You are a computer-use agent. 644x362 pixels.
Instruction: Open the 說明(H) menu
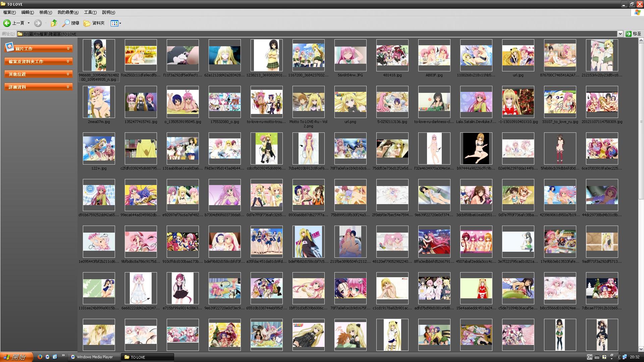pyautogui.click(x=108, y=12)
